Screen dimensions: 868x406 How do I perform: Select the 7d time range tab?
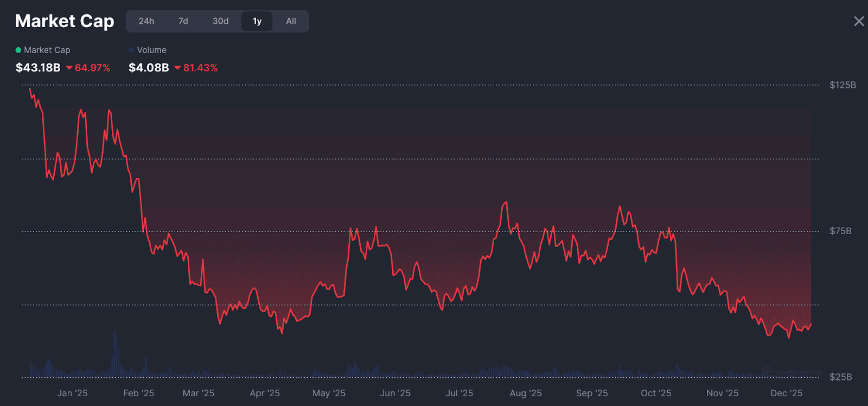pyautogui.click(x=183, y=21)
